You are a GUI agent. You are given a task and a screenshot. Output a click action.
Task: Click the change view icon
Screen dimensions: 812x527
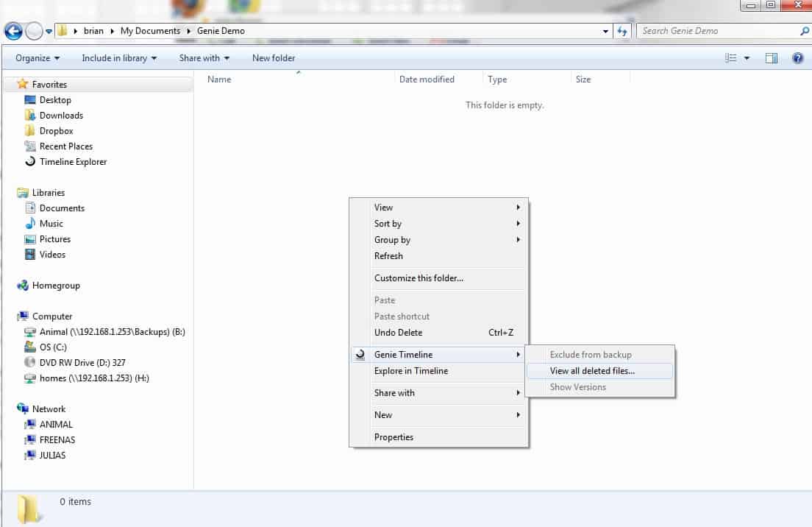(x=730, y=58)
